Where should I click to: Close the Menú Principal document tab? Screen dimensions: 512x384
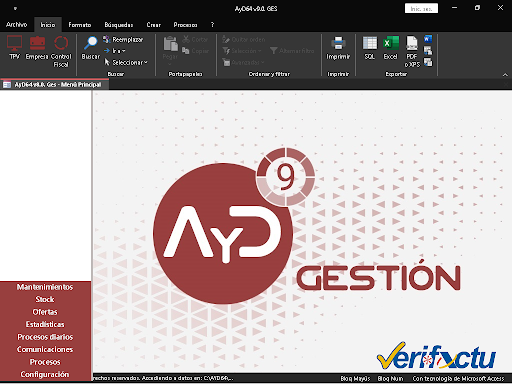coord(506,85)
